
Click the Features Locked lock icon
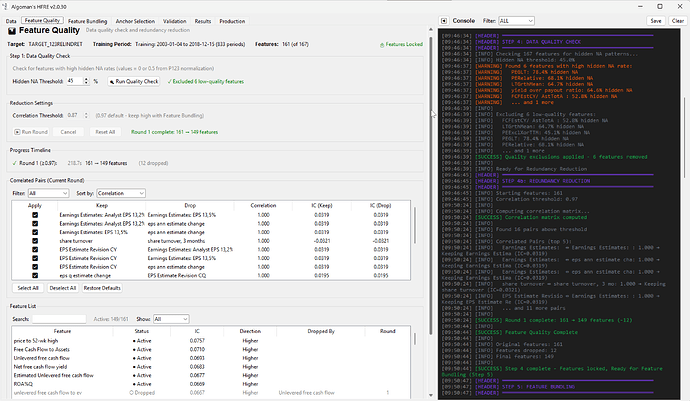[382, 45]
